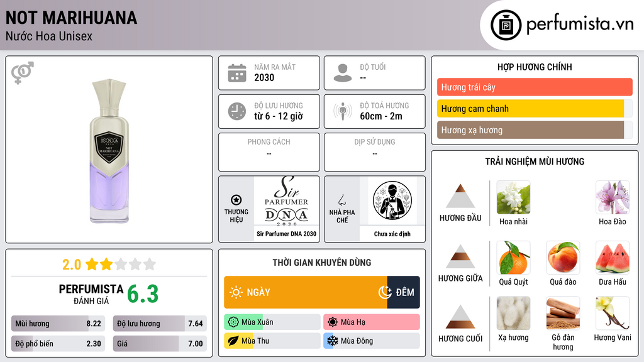This screenshot has height=362, width=644.
Task: Click the calendar icon beside Năm ra mắt
Action: (237, 73)
